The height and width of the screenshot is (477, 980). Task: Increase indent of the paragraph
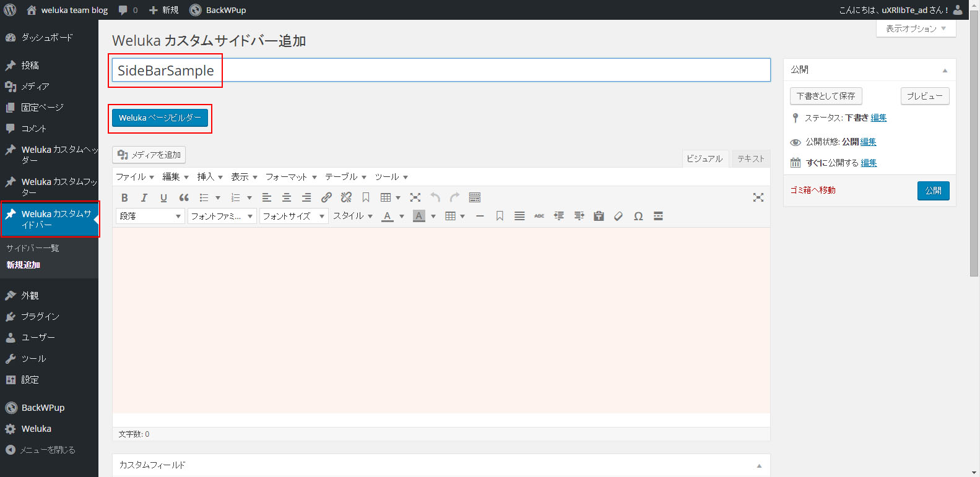click(579, 216)
